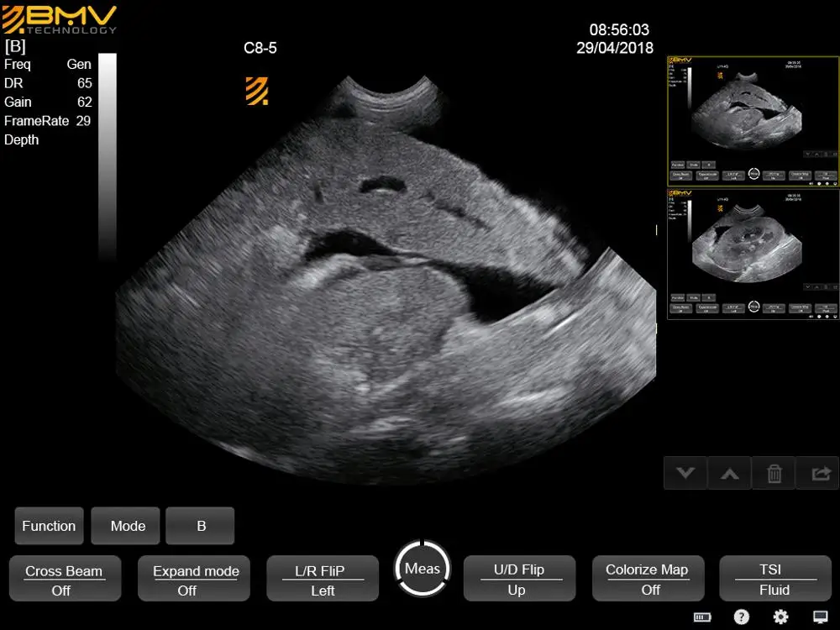Open the Meas measurement dial

(x=423, y=569)
